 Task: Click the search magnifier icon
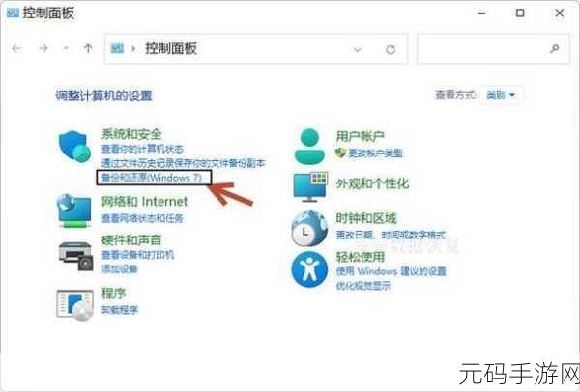pyautogui.click(x=555, y=48)
